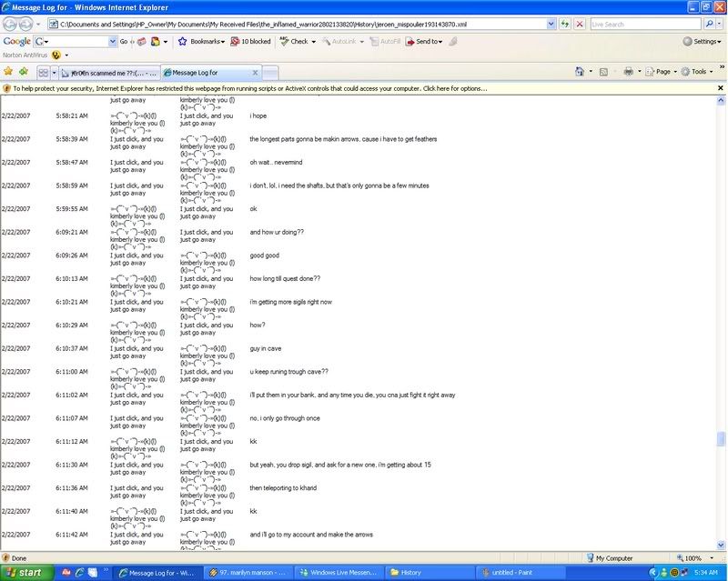The width and height of the screenshot is (728, 581).
Task: Click the Forward navigation arrow
Action: coord(25,24)
